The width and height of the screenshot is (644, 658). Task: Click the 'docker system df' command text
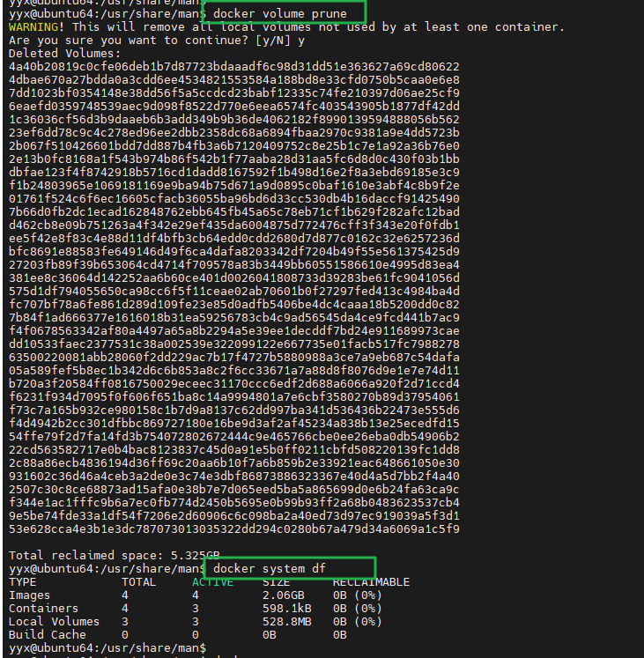269,569
